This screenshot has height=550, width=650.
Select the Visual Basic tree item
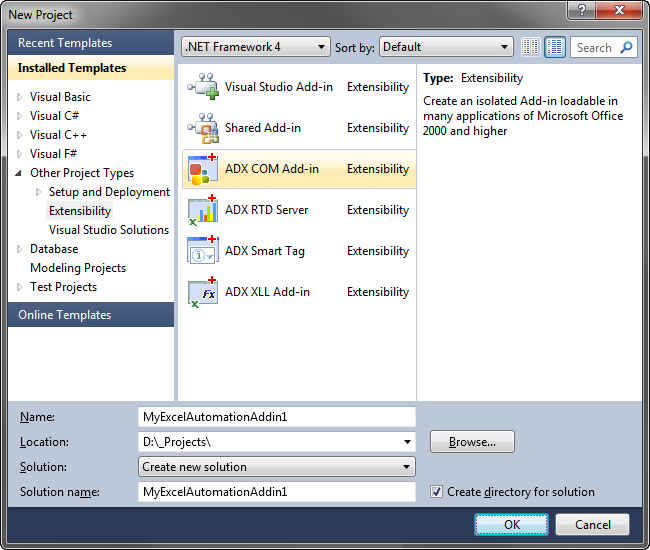coord(60,97)
